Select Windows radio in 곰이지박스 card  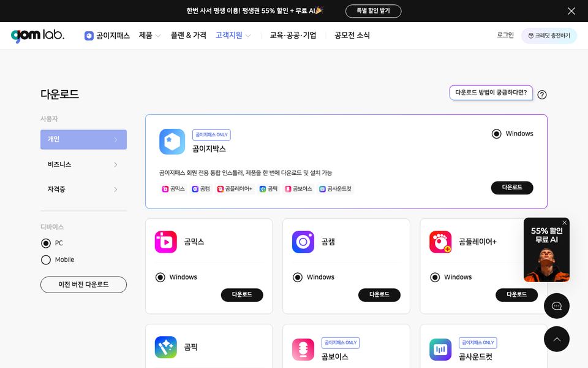point(496,134)
